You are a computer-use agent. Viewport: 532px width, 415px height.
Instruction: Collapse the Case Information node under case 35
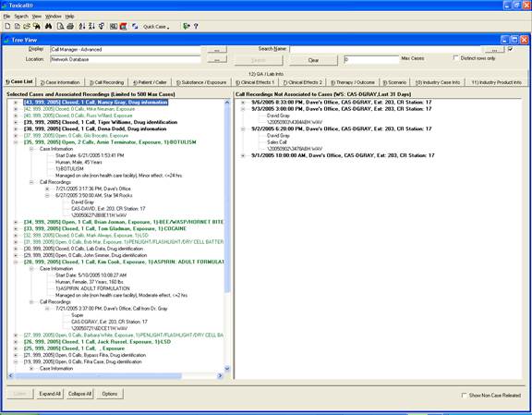point(31,149)
